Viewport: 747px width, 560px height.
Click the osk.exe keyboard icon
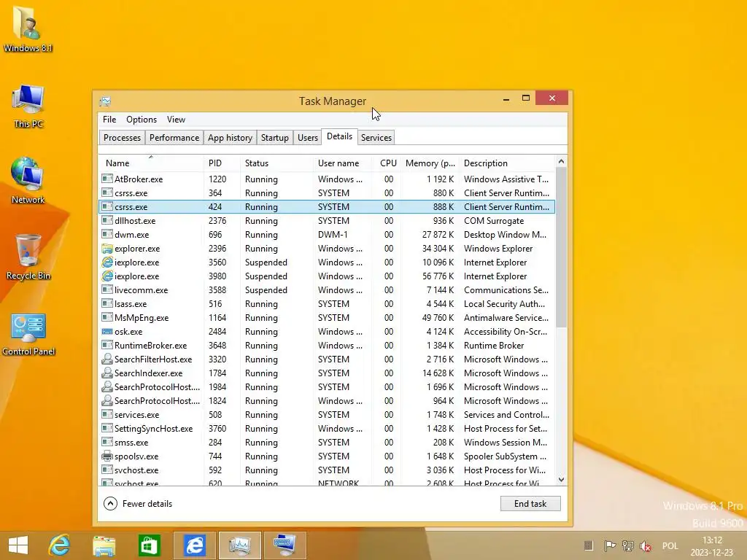coord(107,332)
